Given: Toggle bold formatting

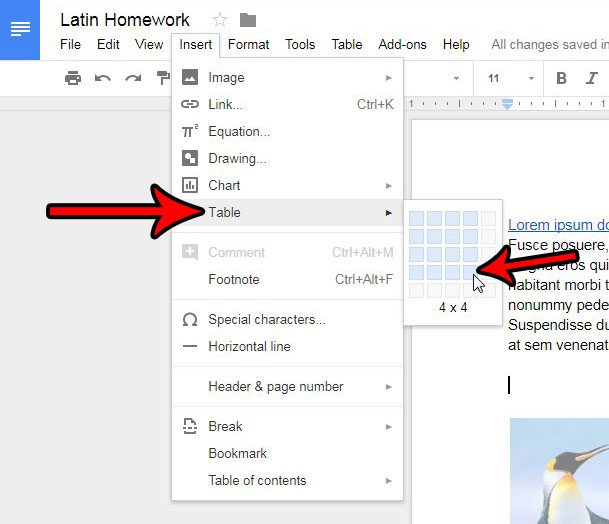Looking at the screenshot, I should coord(561,78).
